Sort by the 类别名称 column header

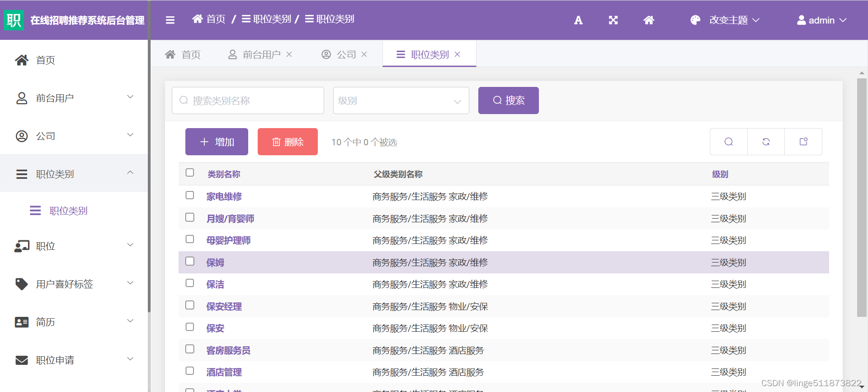[224, 174]
